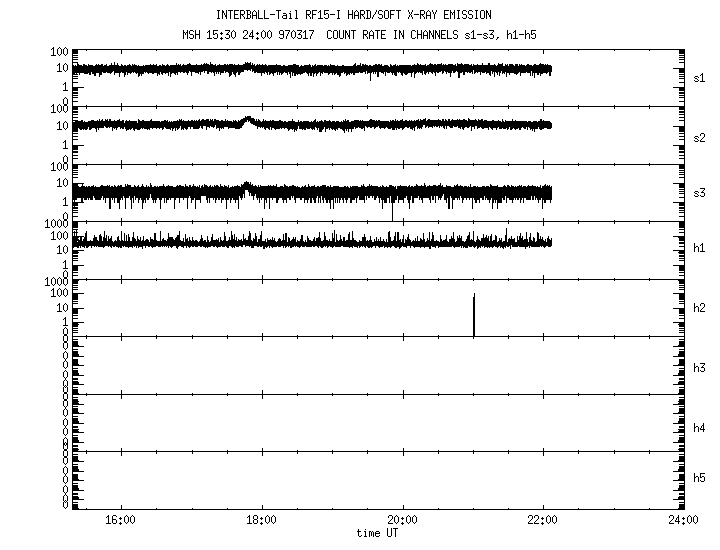This screenshot has height=550, width=720.
Task: Click the s2 channel label
Action: [x=700, y=136]
